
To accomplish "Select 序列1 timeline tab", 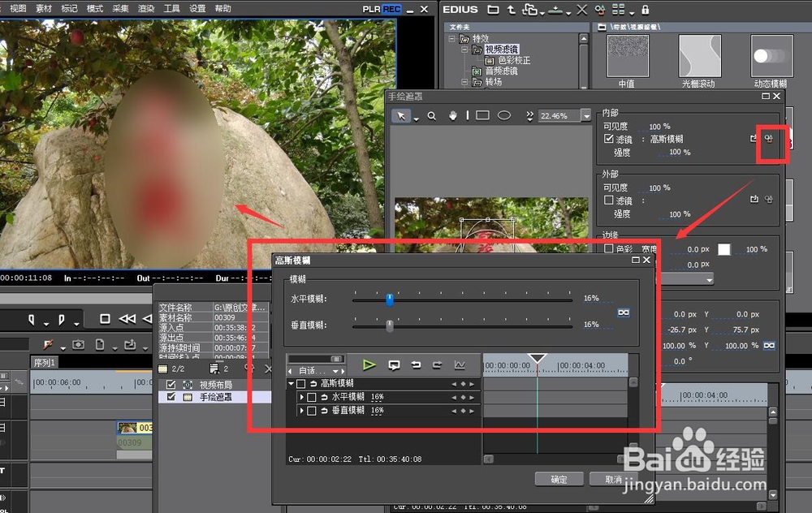I will pyautogui.click(x=44, y=362).
